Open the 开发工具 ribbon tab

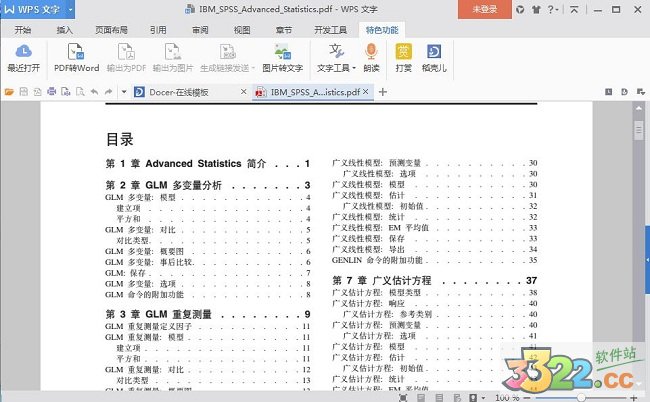[330, 30]
